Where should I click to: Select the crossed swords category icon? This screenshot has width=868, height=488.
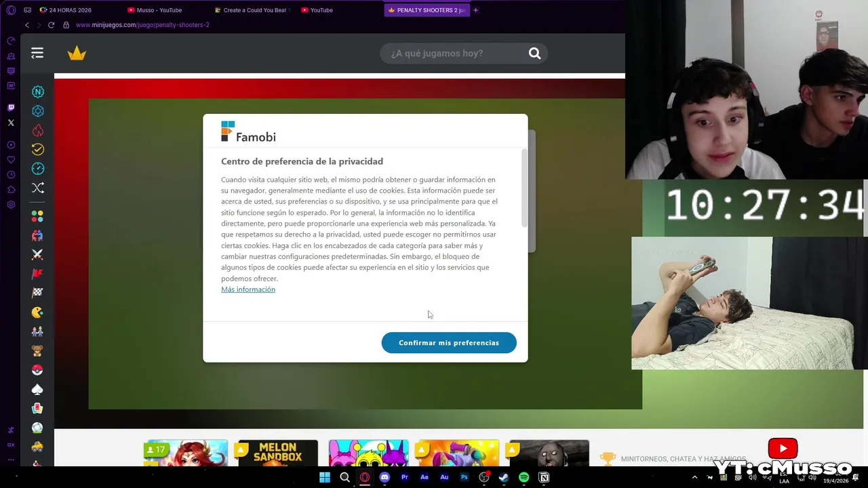(37, 255)
